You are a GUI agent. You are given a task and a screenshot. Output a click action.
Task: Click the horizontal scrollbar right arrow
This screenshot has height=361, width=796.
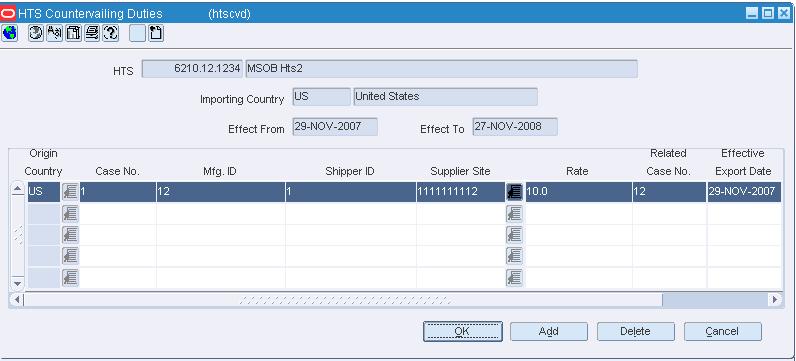click(775, 300)
